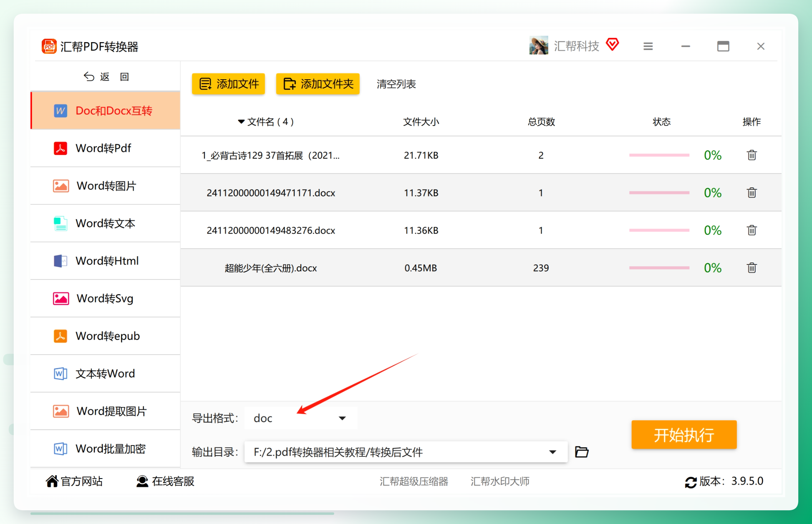The height and width of the screenshot is (524, 812).
Task: Delete the 24112000000149471171.docx row
Action: (x=751, y=193)
